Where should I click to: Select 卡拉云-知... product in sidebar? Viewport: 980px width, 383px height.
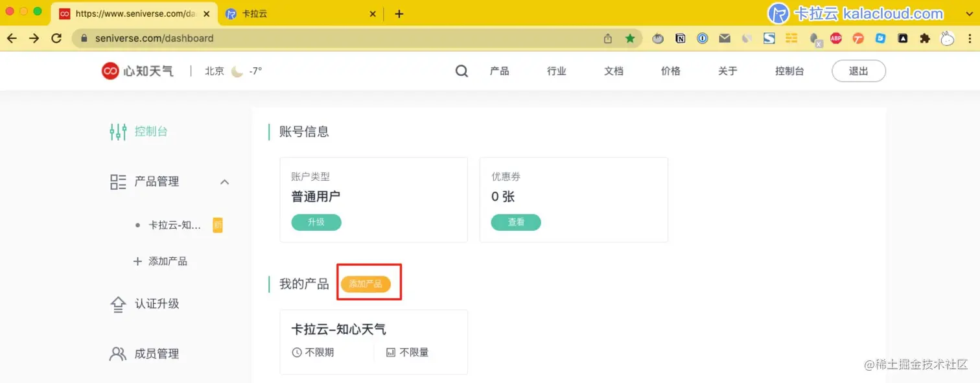tap(175, 225)
